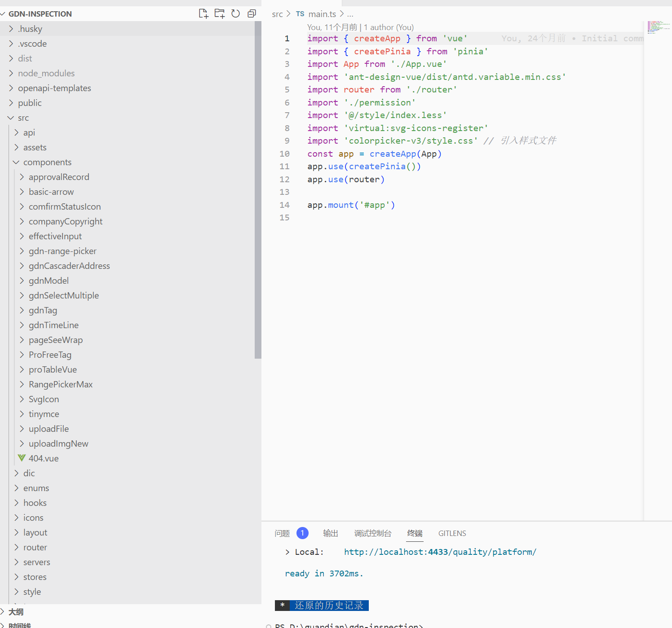The width and height of the screenshot is (672, 628).
Task: Select the companyCopyright folder row
Action: click(127, 221)
